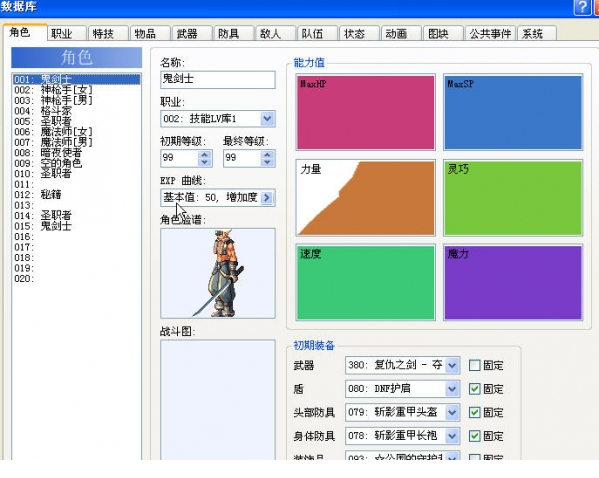Open EXP 曲线 editor via arrow button

(267, 198)
